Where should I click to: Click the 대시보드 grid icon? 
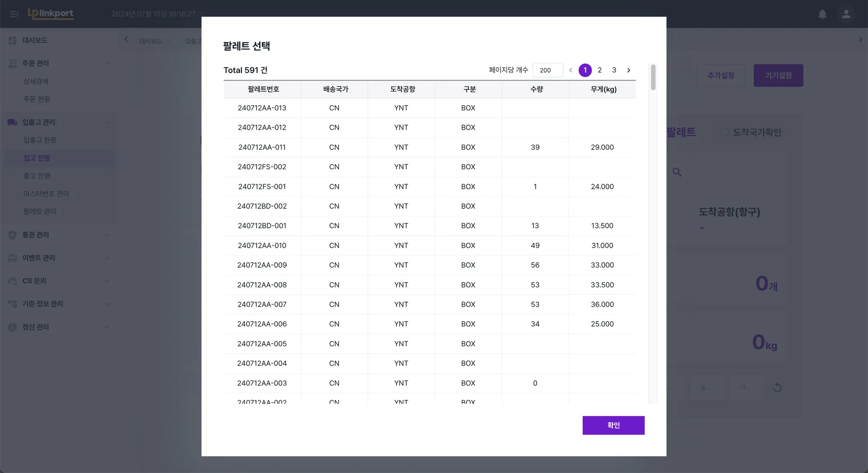[x=12, y=40]
